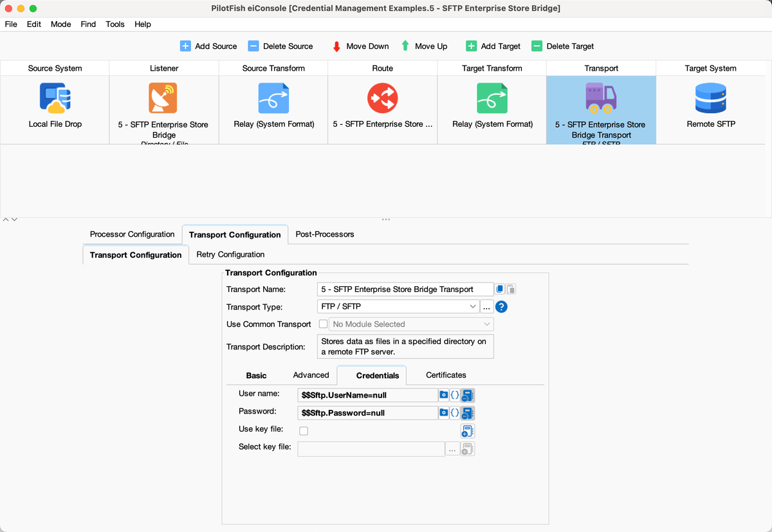This screenshot has height=532, width=772.
Task: Open the Edit menu
Action: point(34,24)
